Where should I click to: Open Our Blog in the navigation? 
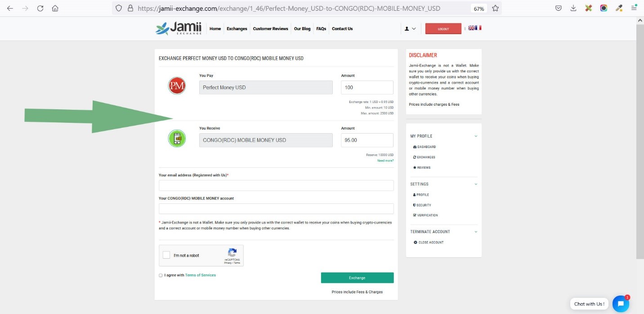302,29
